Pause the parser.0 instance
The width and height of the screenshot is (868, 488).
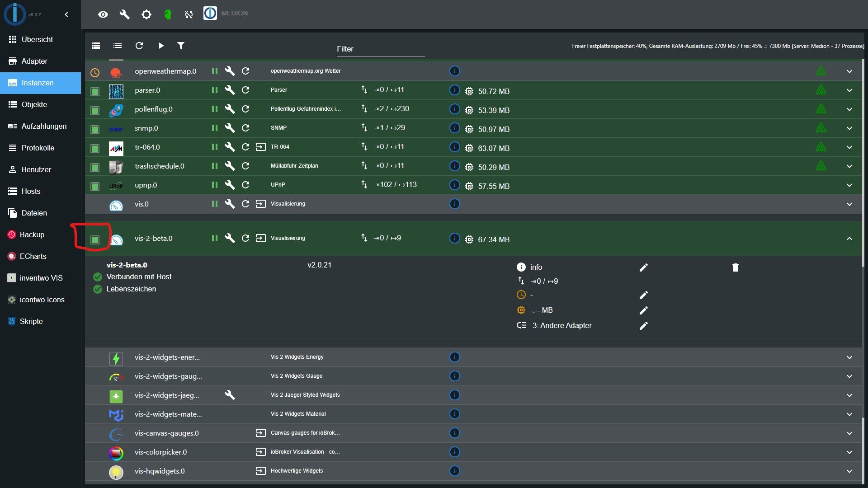215,90
